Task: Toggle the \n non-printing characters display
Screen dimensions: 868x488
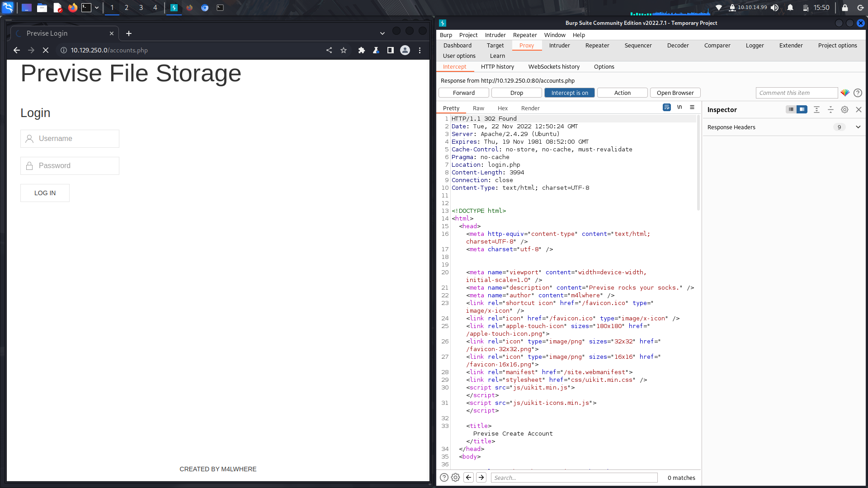Action: click(x=680, y=107)
